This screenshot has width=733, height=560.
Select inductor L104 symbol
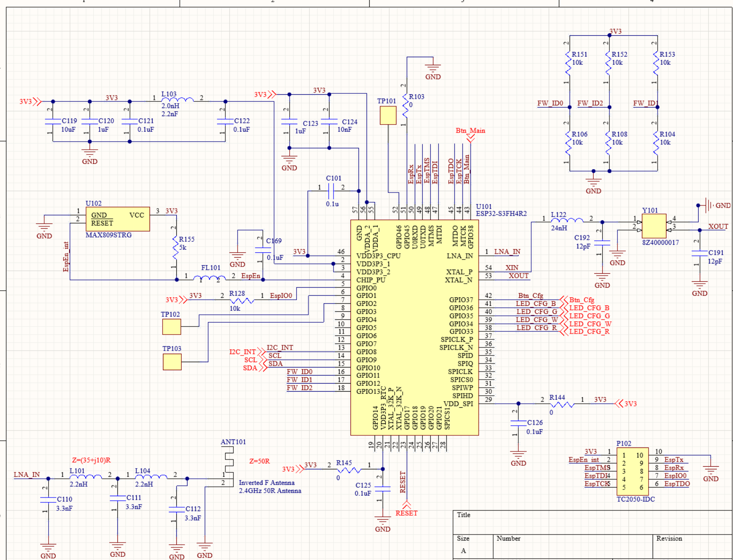click(x=151, y=477)
